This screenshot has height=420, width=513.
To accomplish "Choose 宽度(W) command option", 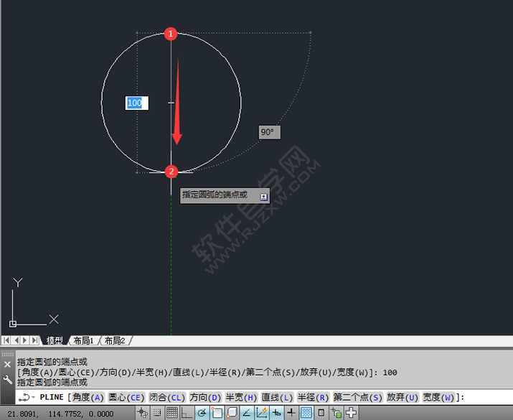I will 438,398.
